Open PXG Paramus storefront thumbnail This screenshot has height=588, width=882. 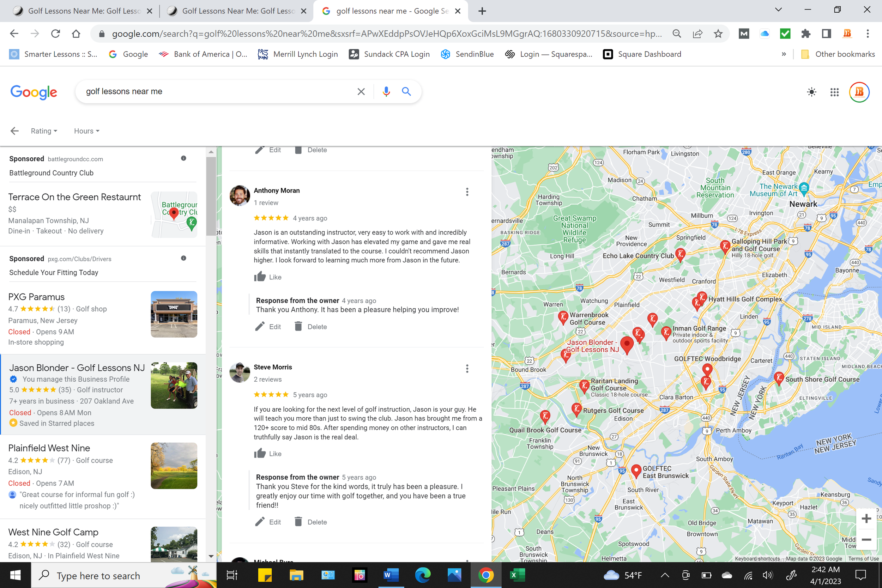[x=174, y=314]
